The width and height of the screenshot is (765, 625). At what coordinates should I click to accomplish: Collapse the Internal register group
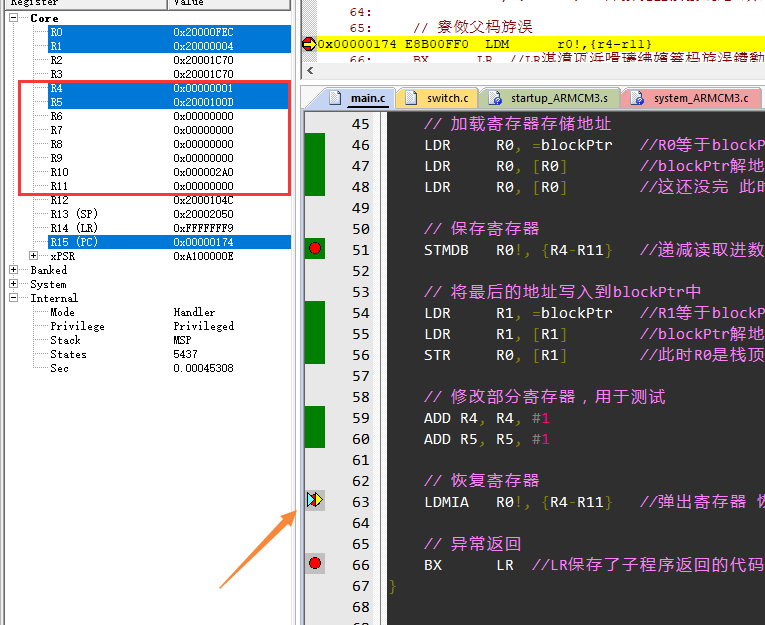pos(14,298)
